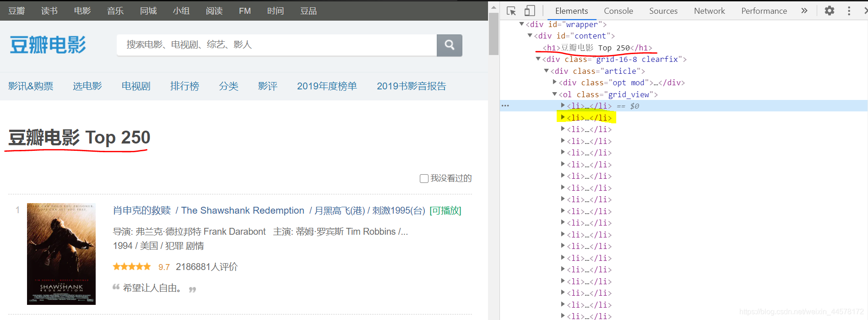
Task: Open the 分类 page
Action: [x=228, y=86]
